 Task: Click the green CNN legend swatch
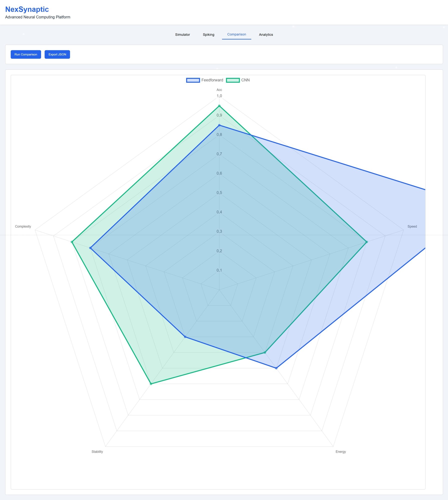point(233,80)
